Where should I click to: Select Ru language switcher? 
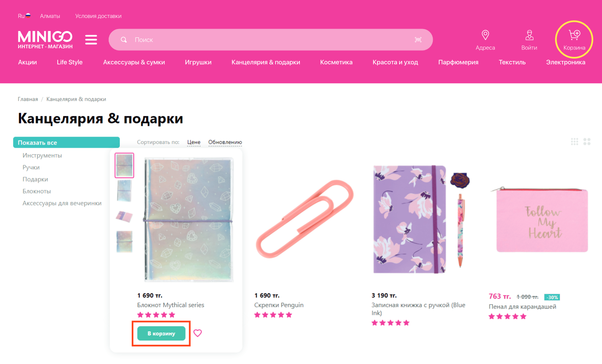pos(24,16)
